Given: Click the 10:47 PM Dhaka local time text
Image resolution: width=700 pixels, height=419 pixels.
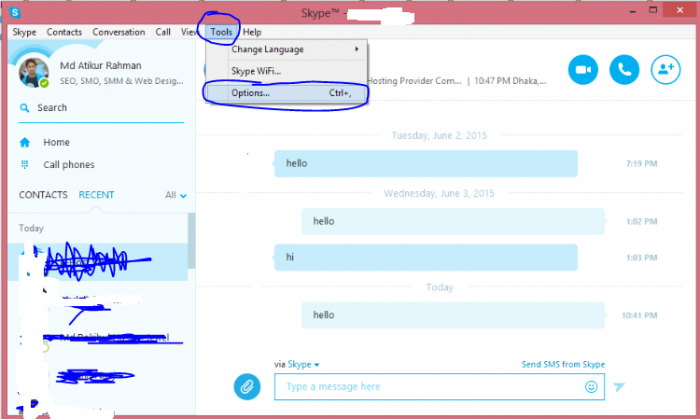Looking at the screenshot, I should (510, 81).
